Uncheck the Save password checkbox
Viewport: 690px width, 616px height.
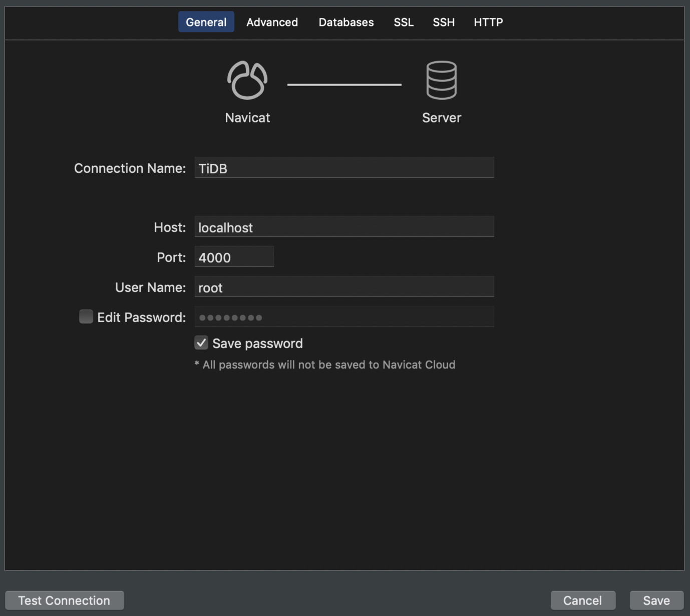pos(201,343)
